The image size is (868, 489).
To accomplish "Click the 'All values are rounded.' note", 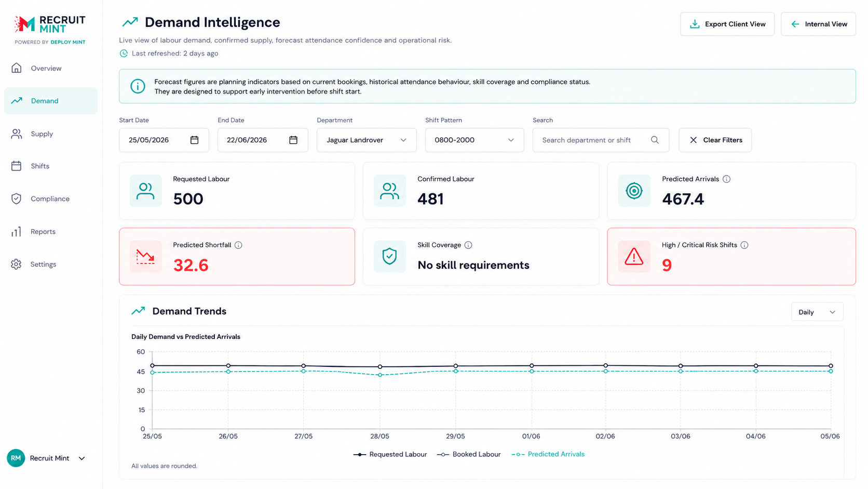I will coord(164,466).
